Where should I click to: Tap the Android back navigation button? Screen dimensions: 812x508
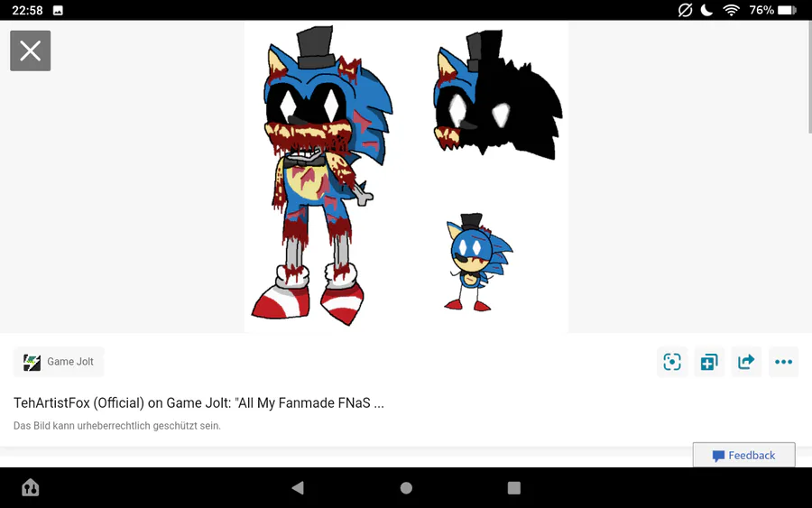coord(298,488)
